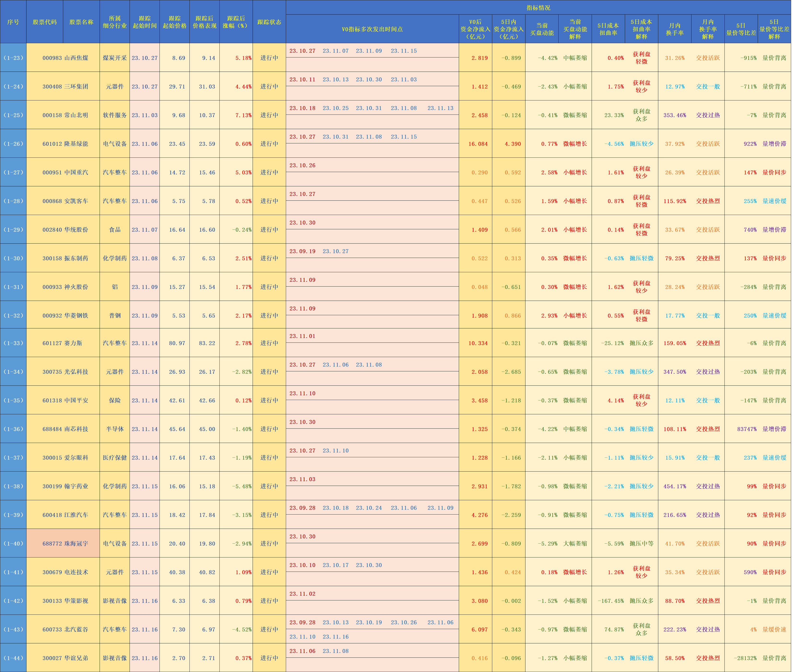Image resolution: width=793 pixels, height=672 pixels.
Task: Click the 医疗保健 industry cell
Action: pyautogui.click(x=115, y=457)
